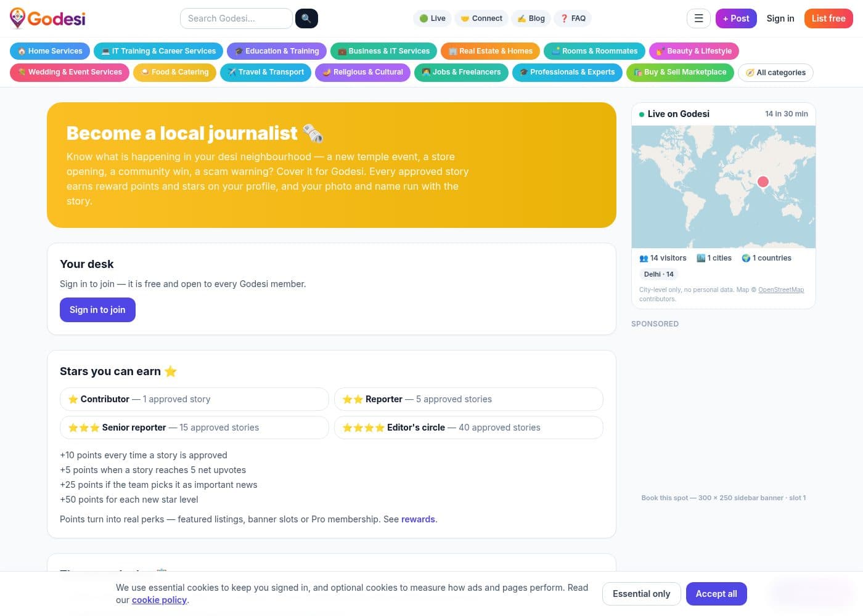This screenshot has width=863, height=616.
Task: Select Religious & Cultural category
Action: coord(362,72)
